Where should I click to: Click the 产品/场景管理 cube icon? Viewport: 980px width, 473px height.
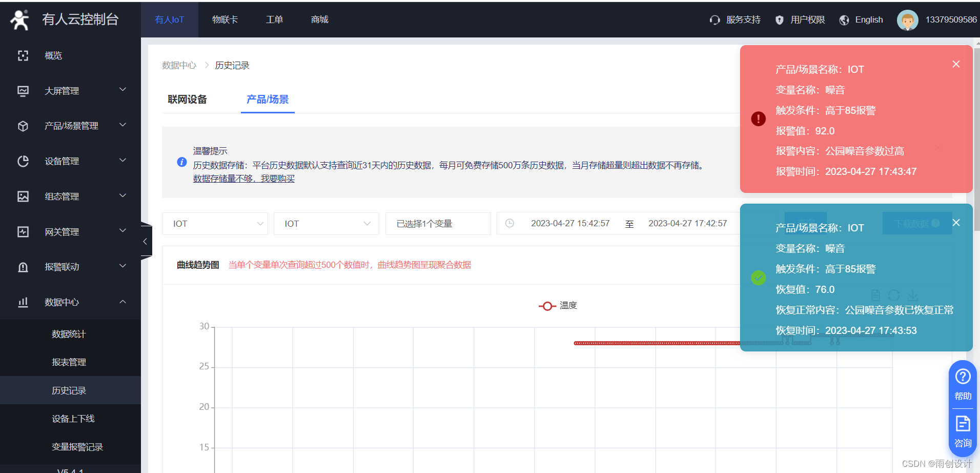(23, 126)
